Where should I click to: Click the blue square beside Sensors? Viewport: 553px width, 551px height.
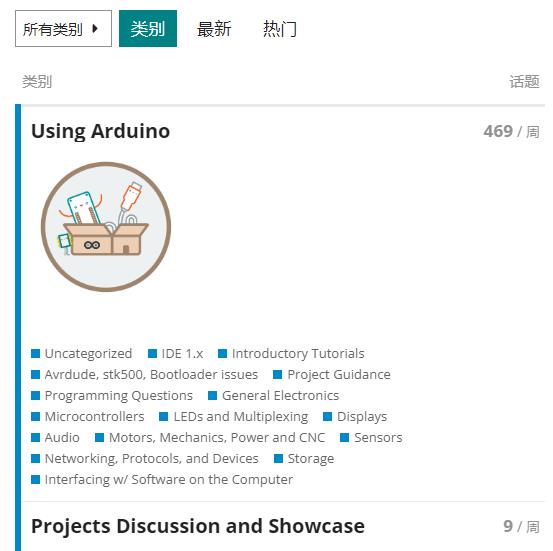(345, 438)
